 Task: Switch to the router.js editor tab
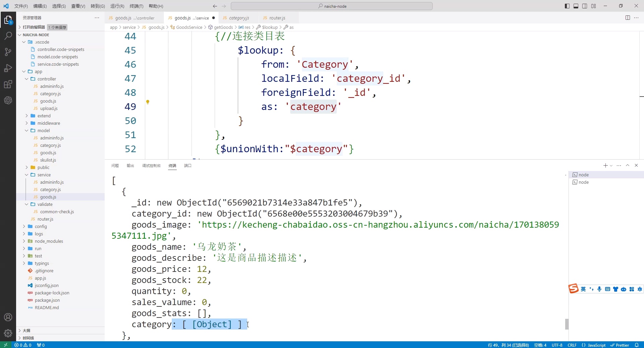(277, 18)
